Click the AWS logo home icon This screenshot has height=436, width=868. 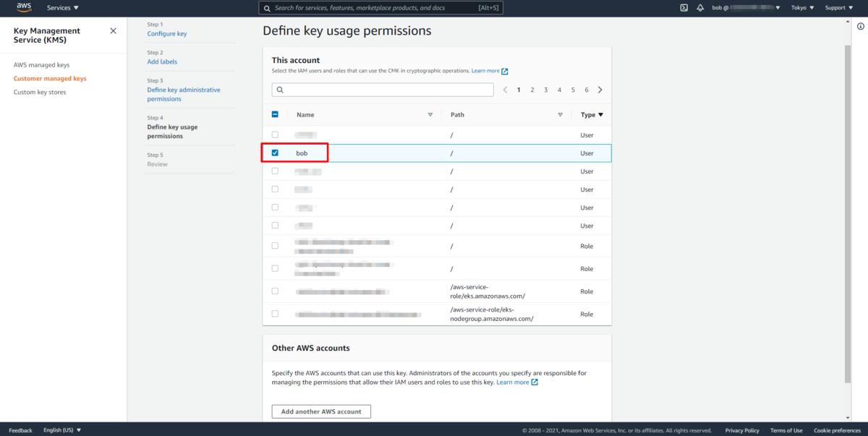(24, 7)
